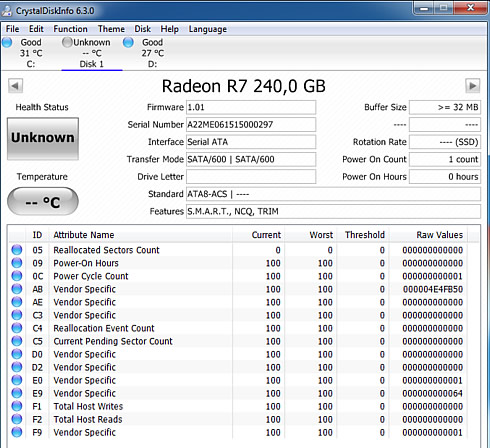Select the Power Cycle Count attribute row
The image size is (490, 448).
[x=237, y=276]
